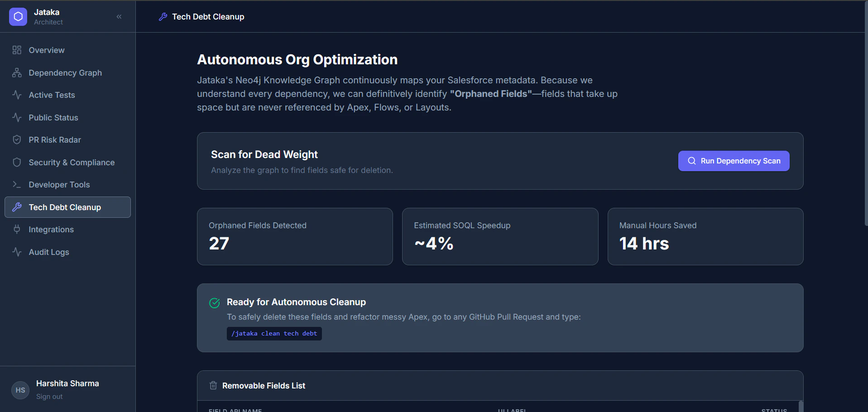This screenshot has width=868, height=412.
Task: Click the Jataka Architect workspace name
Action: (48, 17)
